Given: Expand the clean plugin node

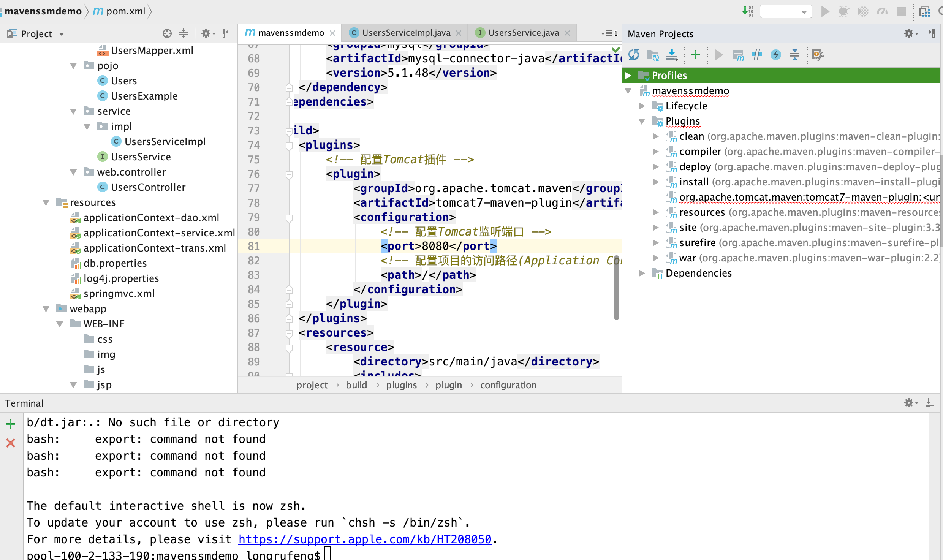Looking at the screenshot, I should [656, 136].
